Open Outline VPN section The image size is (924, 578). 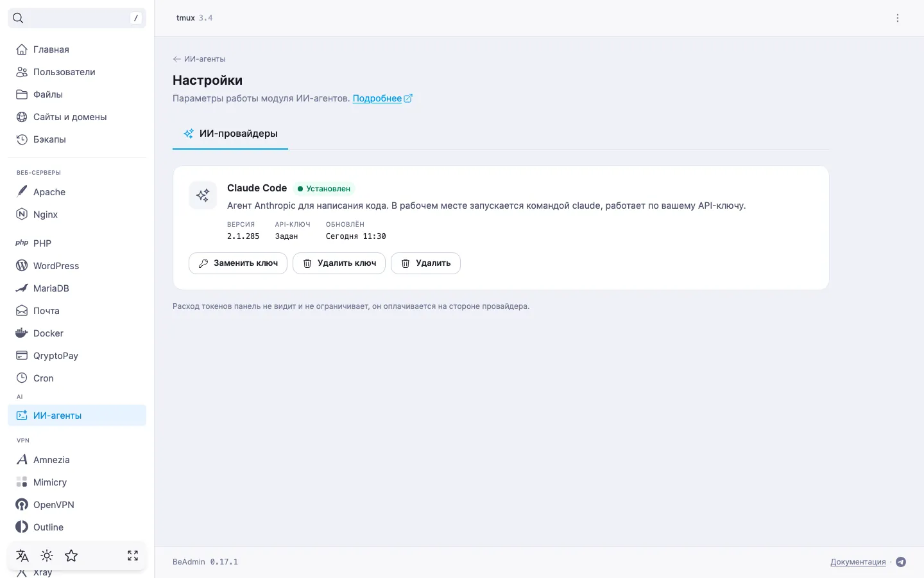77,527
